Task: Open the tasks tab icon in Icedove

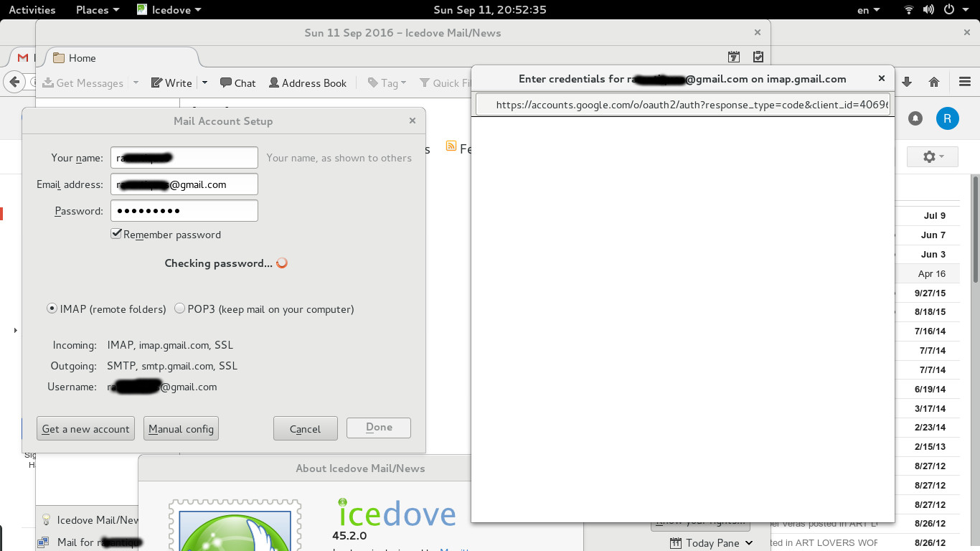Action: coord(758,57)
